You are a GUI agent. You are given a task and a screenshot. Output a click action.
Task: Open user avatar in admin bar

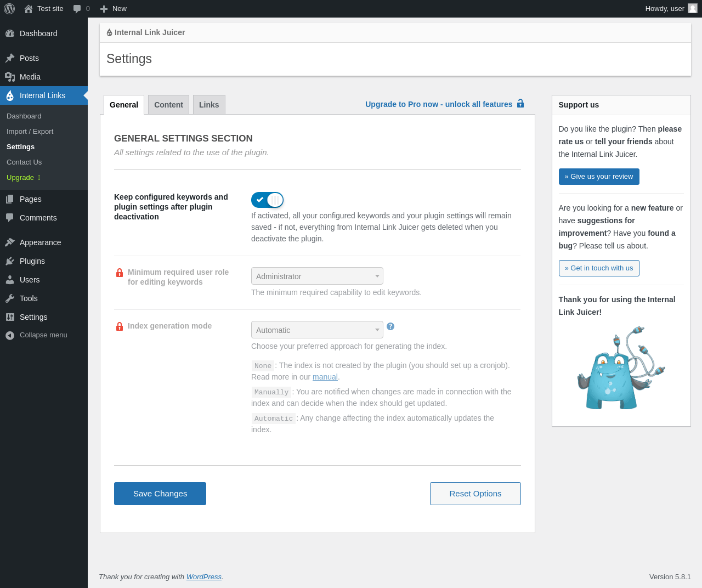[x=693, y=8]
